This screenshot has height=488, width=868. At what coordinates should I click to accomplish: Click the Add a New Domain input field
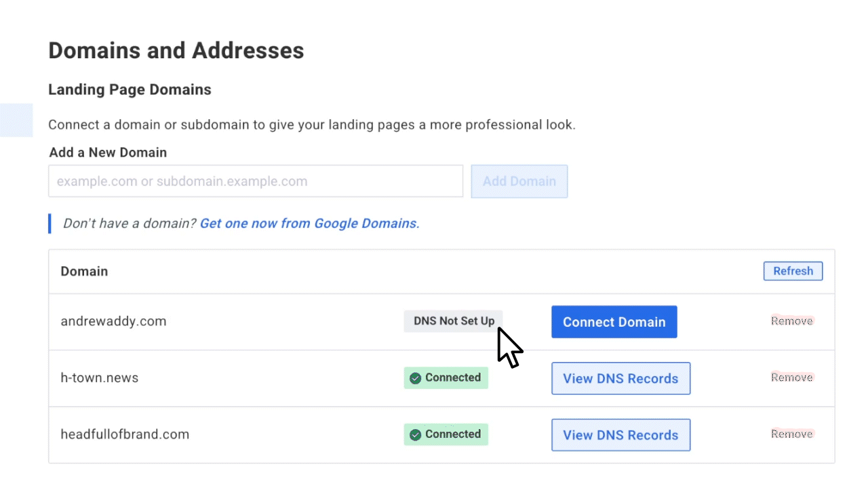coord(256,181)
